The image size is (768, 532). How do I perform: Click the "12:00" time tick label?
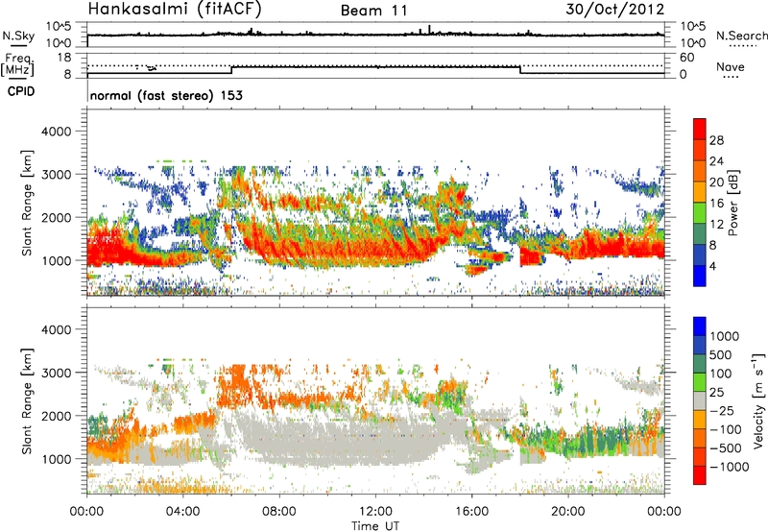pyautogui.click(x=375, y=511)
